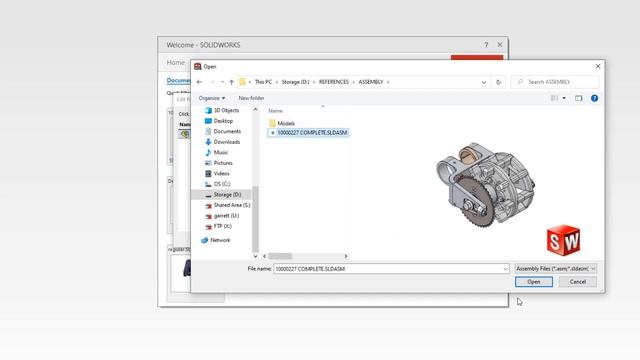The image size is (640, 360).
Task: Select FTP (X:) network drive
Action: tap(218, 226)
